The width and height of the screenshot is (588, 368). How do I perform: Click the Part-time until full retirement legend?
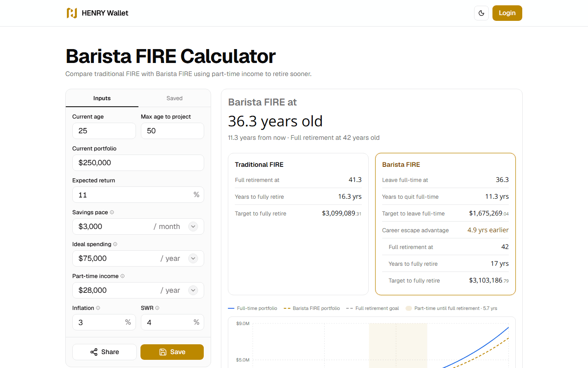point(451,308)
